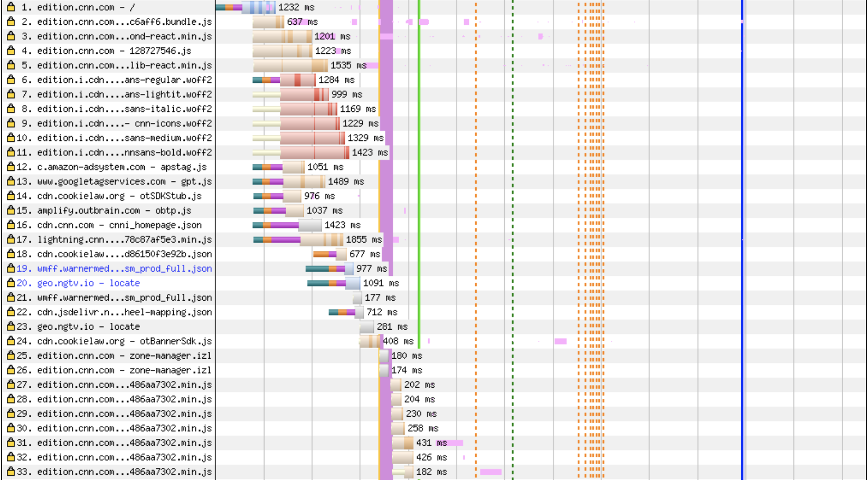The width and height of the screenshot is (868, 480).
Task: Select label '26. edition.cnn.com - zone-manager.izl'
Action: pos(114,370)
